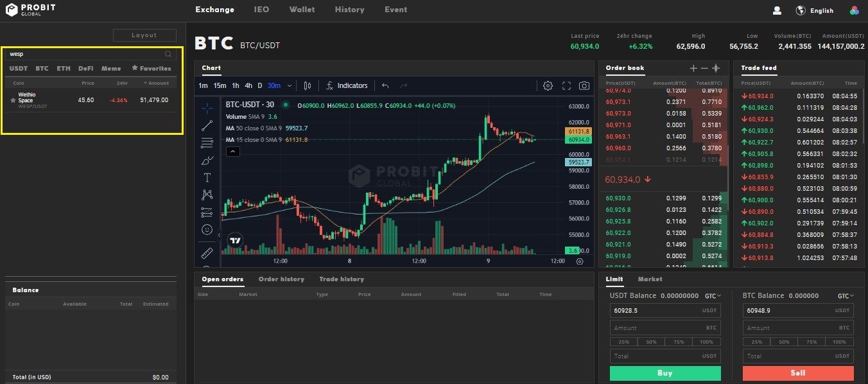The image size is (868, 384).
Task: Click the coin search magnifier icon
Action: (x=168, y=54)
